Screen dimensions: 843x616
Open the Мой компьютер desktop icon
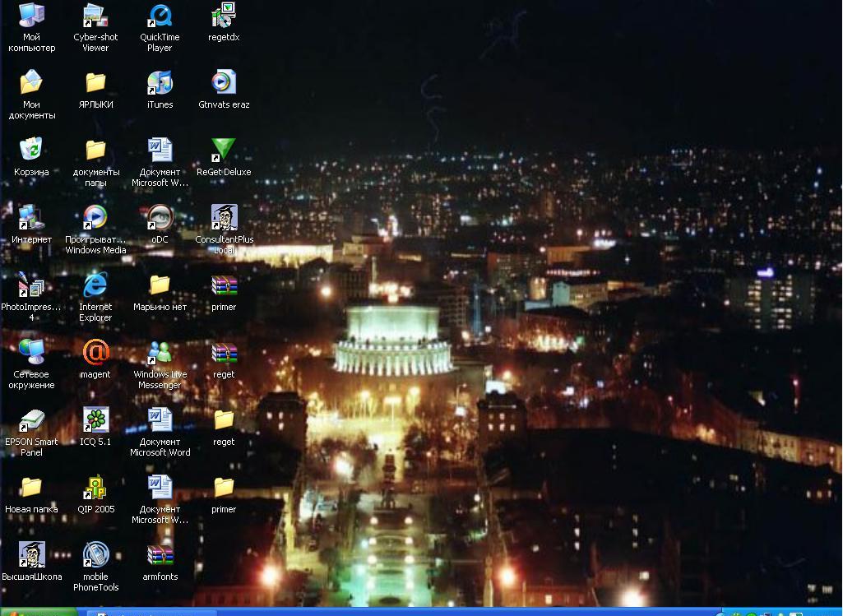tap(31, 16)
